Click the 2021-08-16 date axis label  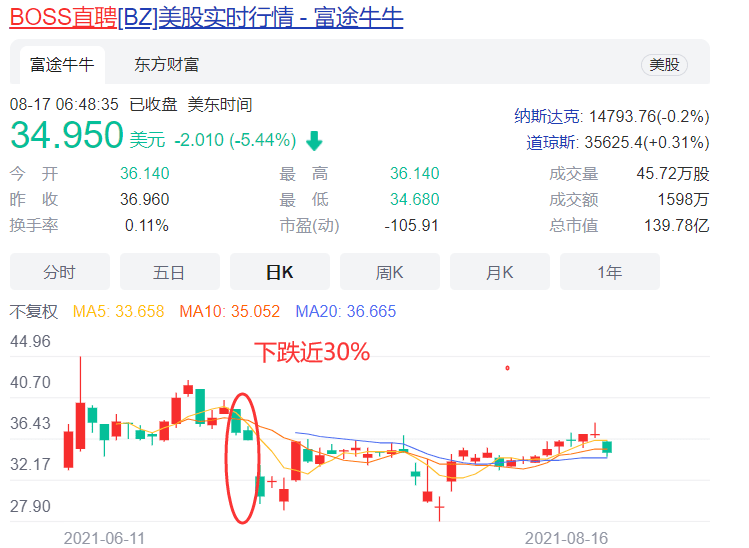pyautogui.click(x=566, y=538)
